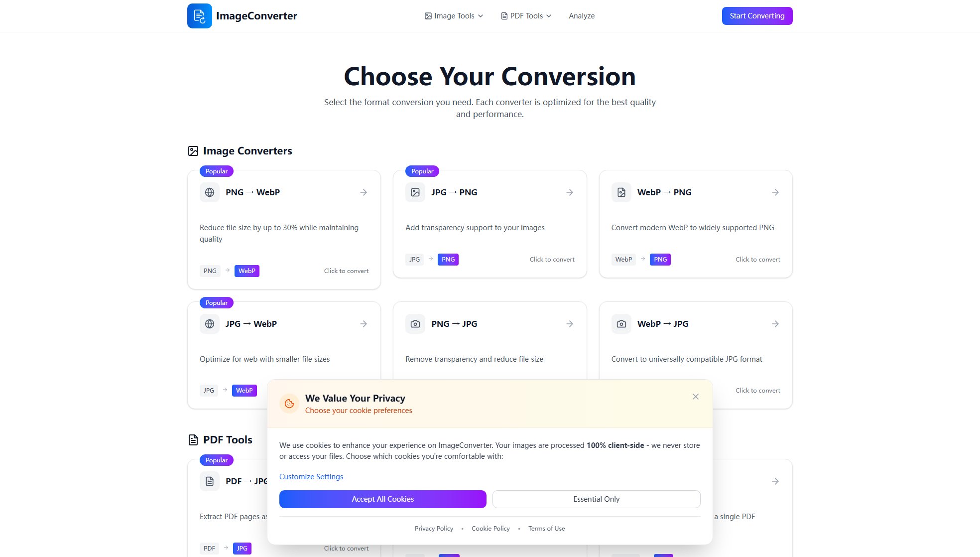Click the arrow on the WebP → PNG card
The image size is (980, 557).
tap(775, 192)
